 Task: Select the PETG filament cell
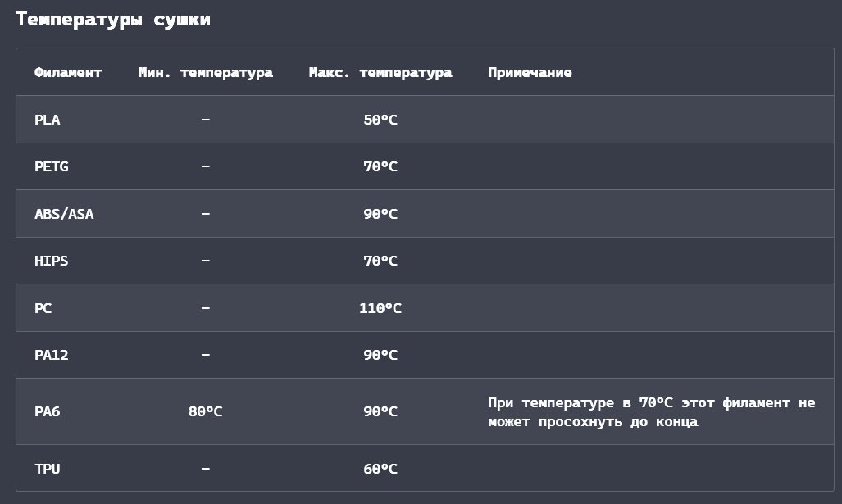pyautogui.click(x=52, y=166)
